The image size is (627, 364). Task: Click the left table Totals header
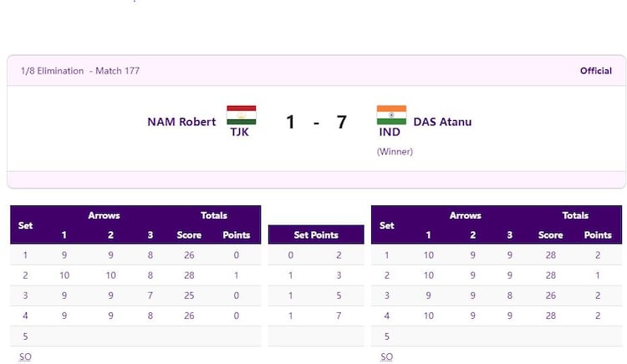tap(214, 215)
